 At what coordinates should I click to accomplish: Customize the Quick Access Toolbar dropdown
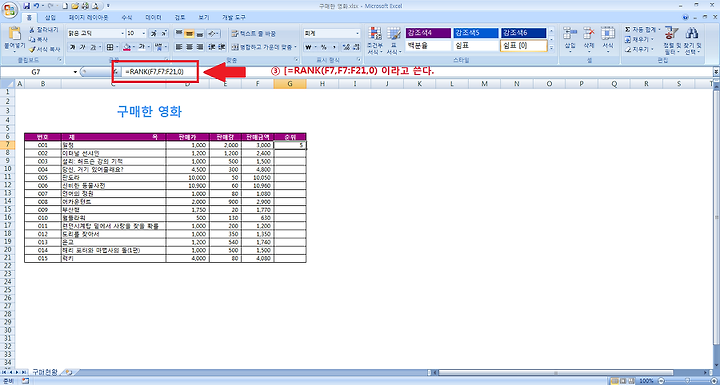[108, 6]
